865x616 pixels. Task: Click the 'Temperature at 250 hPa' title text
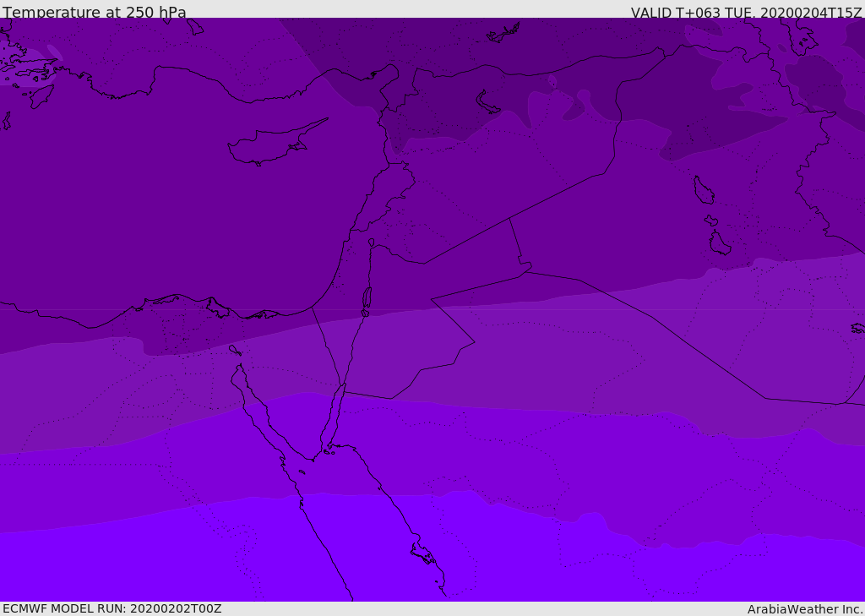(x=95, y=12)
